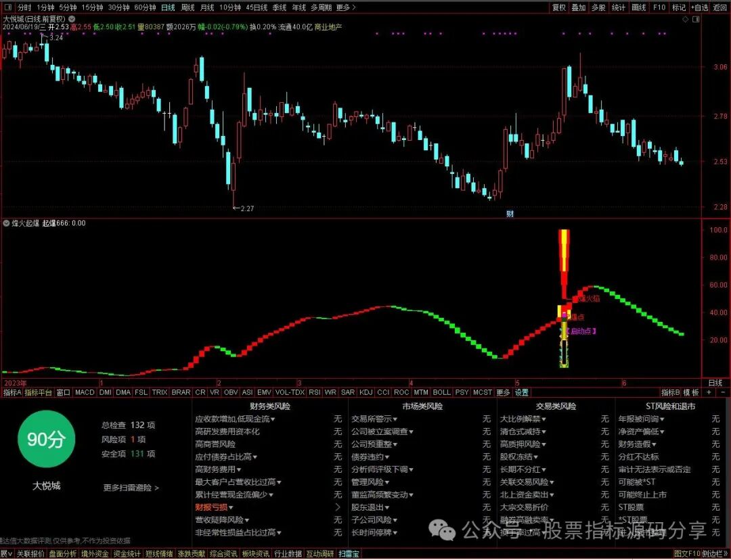
Task: Open the 资金统计 bottom tab
Action: 127,554
